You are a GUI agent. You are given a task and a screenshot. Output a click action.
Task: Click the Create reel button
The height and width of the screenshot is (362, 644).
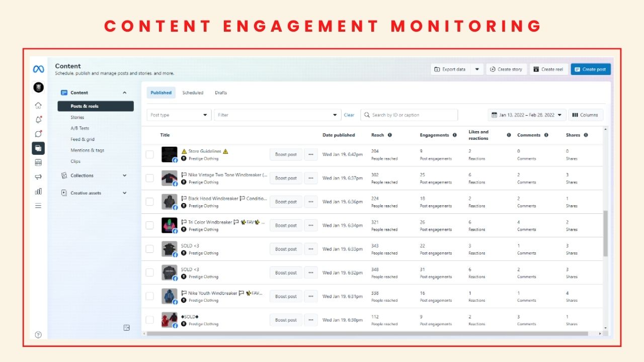[548, 69]
